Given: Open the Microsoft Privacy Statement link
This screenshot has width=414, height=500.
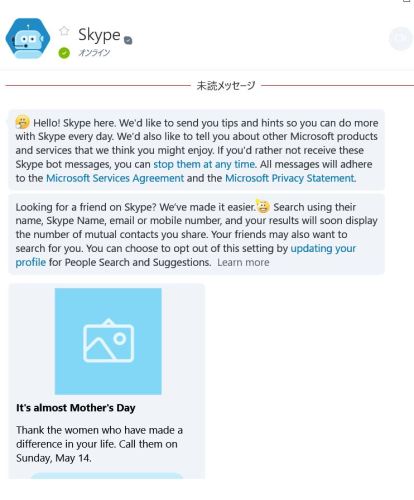Looking at the screenshot, I should pos(290,178).
